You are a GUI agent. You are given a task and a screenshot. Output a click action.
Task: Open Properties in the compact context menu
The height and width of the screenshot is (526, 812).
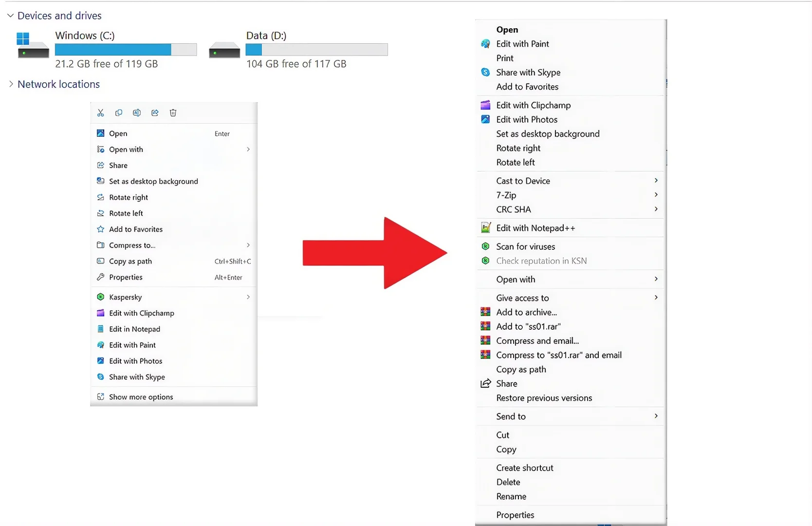[x=174, y=277]
